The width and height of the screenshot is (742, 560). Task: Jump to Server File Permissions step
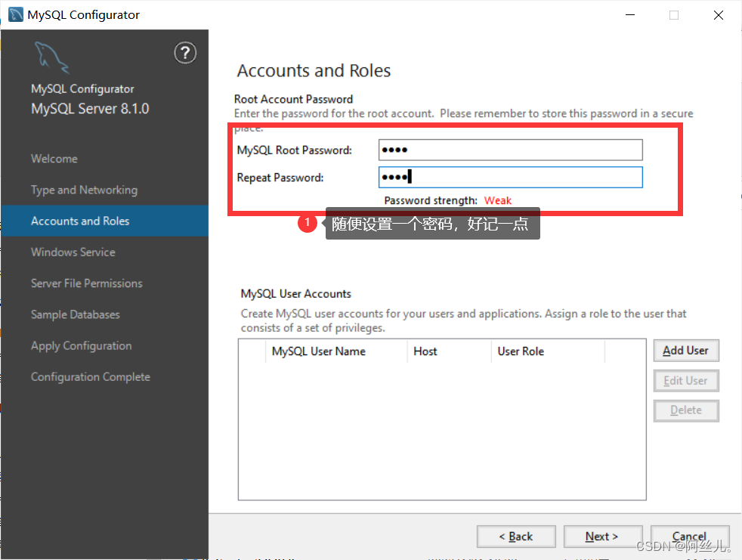tap(87, 283)
